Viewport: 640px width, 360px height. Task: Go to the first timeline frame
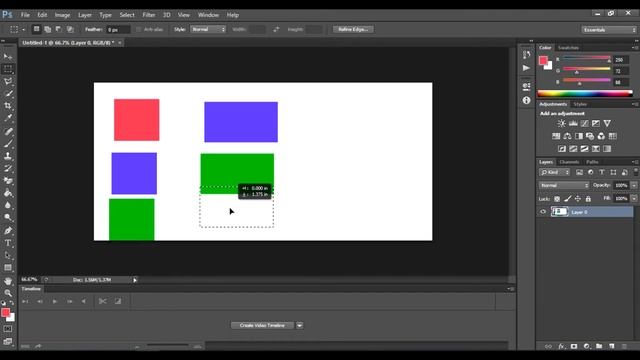point(25,301)
